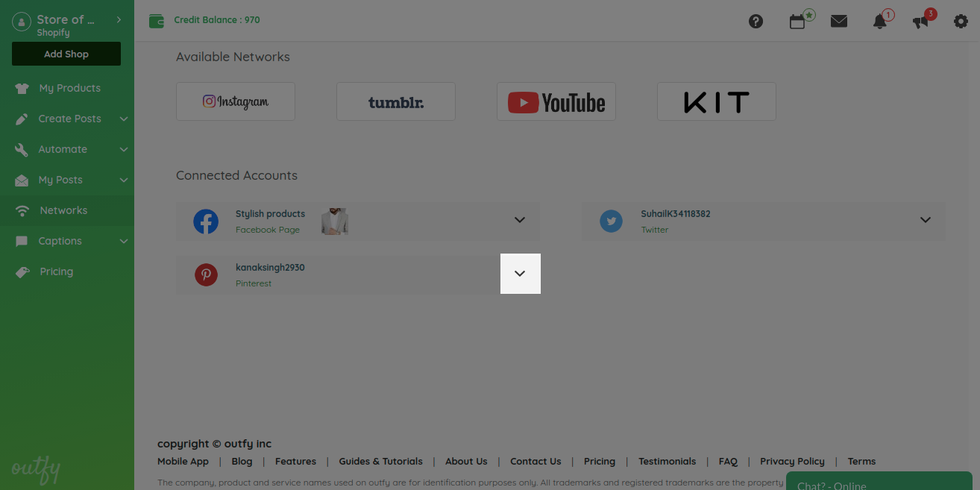Click the Facebook logo icon
This screenshot has height=490, width=980.
point(206,222)
